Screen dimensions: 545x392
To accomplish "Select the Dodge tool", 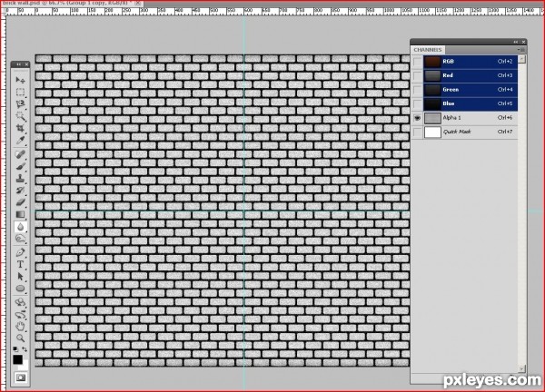I will 20,239.
